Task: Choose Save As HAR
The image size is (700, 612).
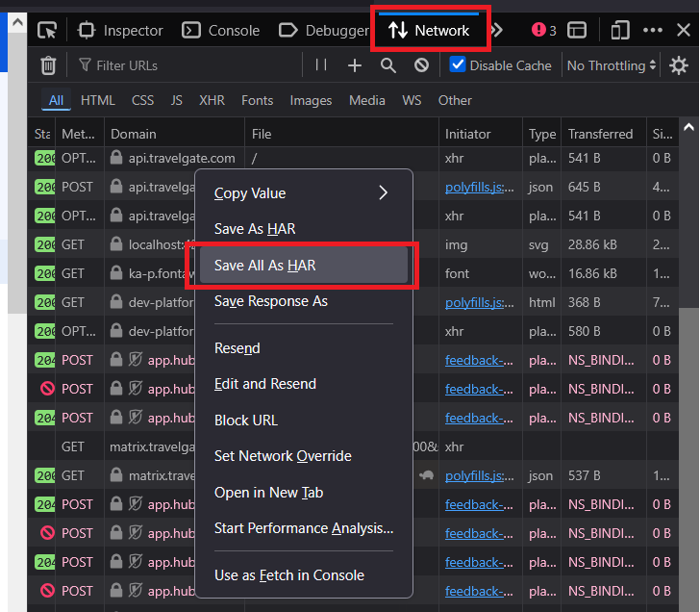Action: 304,229
